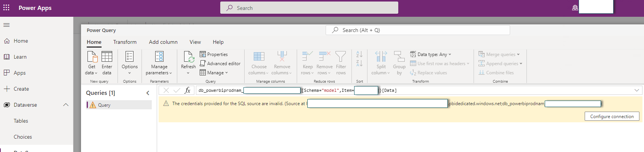Viewport: 644px width, 152px height.
Task: Click Remove columns
Action: pyautogui.click(x=282, y=63)
